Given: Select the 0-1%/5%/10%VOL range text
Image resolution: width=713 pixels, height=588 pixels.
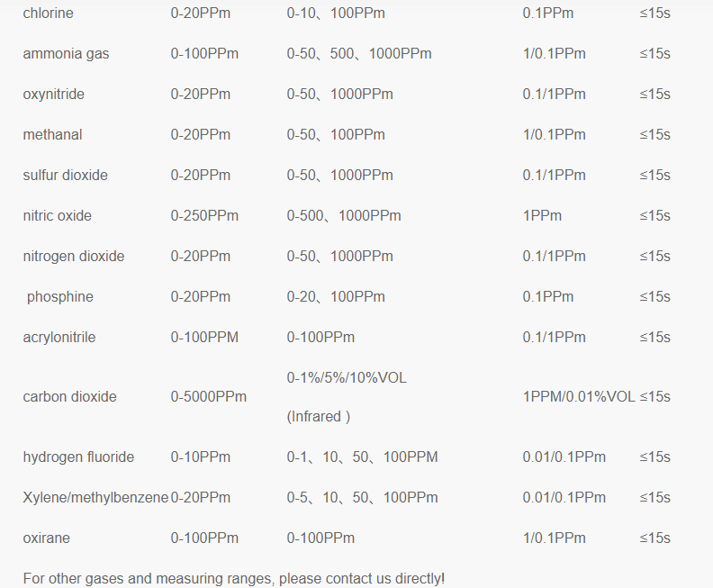Looking at the screenshot, I should tap(347, 377).
